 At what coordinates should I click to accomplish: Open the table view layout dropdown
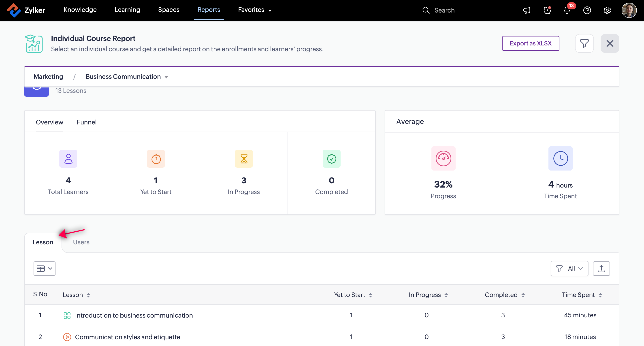pos(45,269)
